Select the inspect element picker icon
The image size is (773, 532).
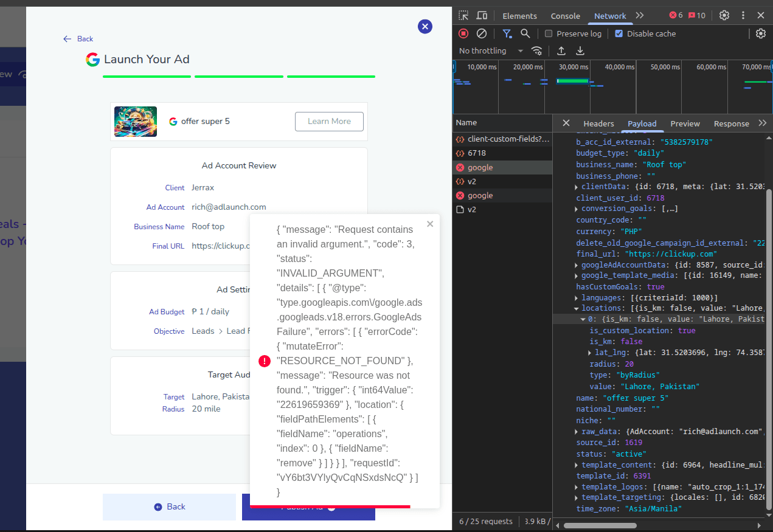[x=463, y=16]
